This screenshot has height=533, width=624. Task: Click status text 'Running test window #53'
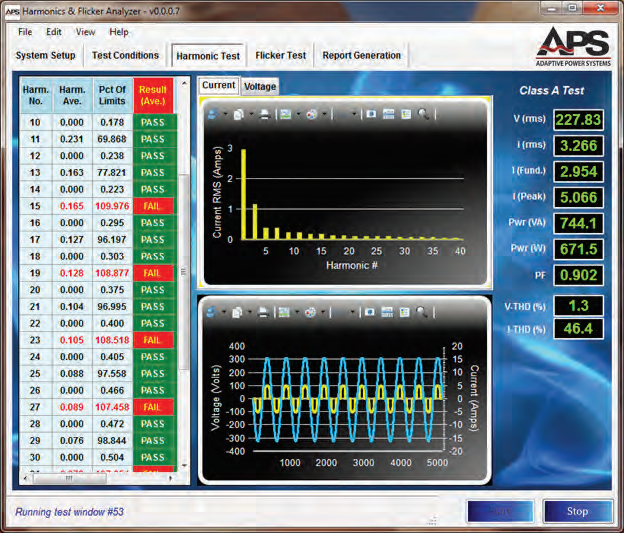[69, 512]
